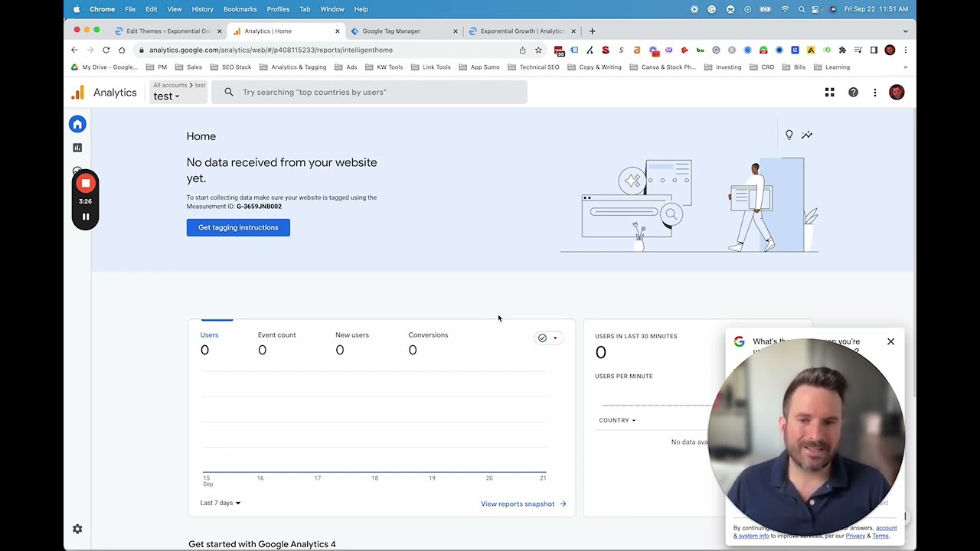Open the Terms link in popup
980x551 pixels.
pos(880,536)
